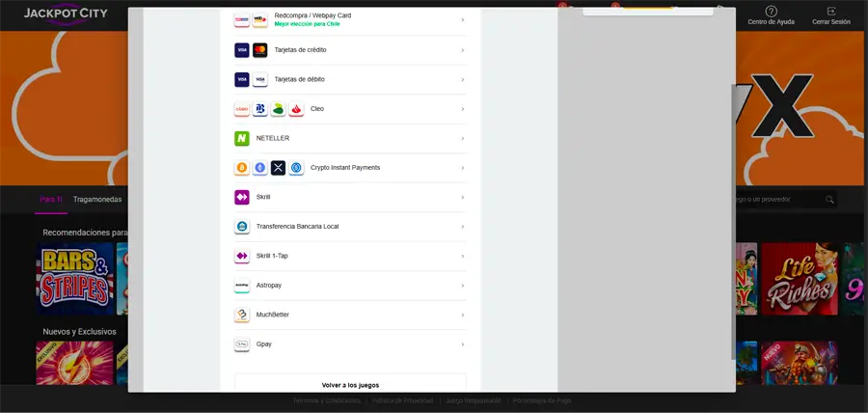Click the dark Visa icon in Tarjetas de débito
868x413 pixels.
pyautogui.click(x=242, y=80)
